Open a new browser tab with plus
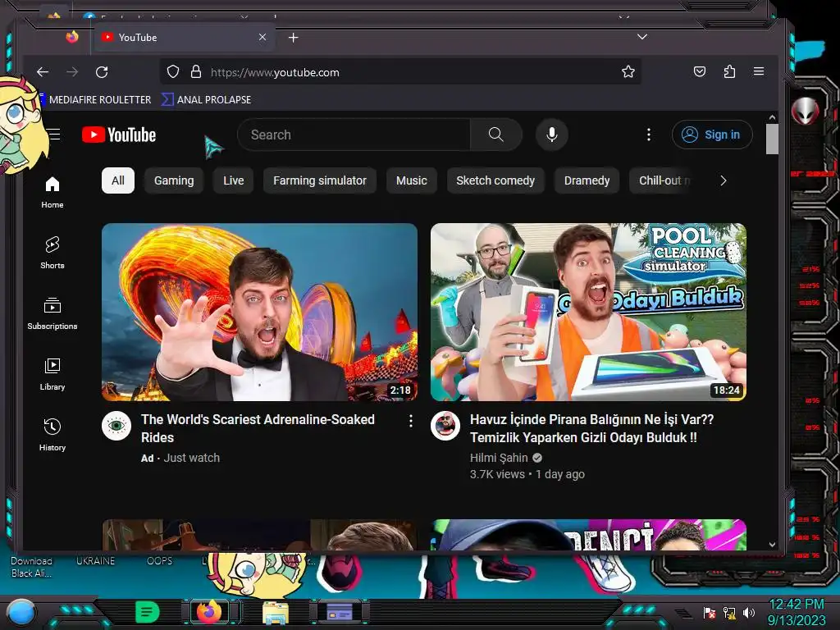This screenshot has width=840, height=630. [293, 38]
